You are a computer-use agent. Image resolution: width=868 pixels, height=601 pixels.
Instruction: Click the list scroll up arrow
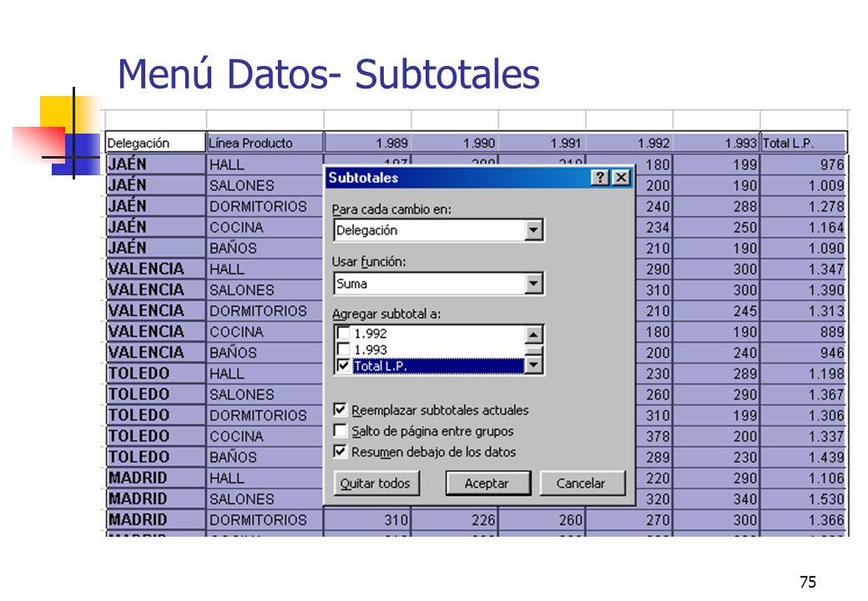[x=533, y=334]
